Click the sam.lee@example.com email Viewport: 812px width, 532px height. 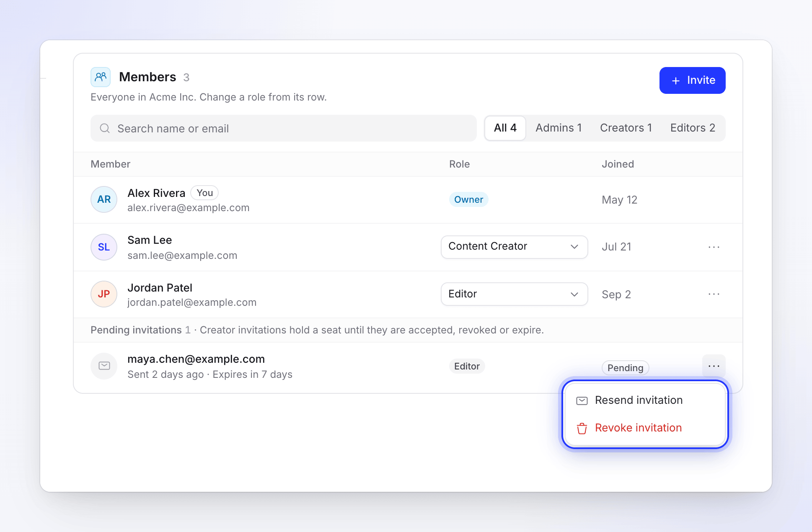pos(182,256)
